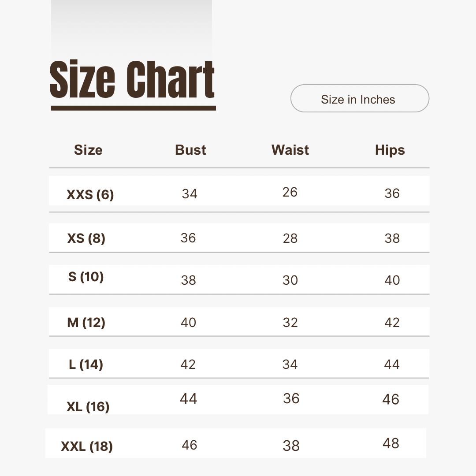Screen dimensions: 476x476
Task: Click the hips value 48 for XXL
Action: click(390, 443)
